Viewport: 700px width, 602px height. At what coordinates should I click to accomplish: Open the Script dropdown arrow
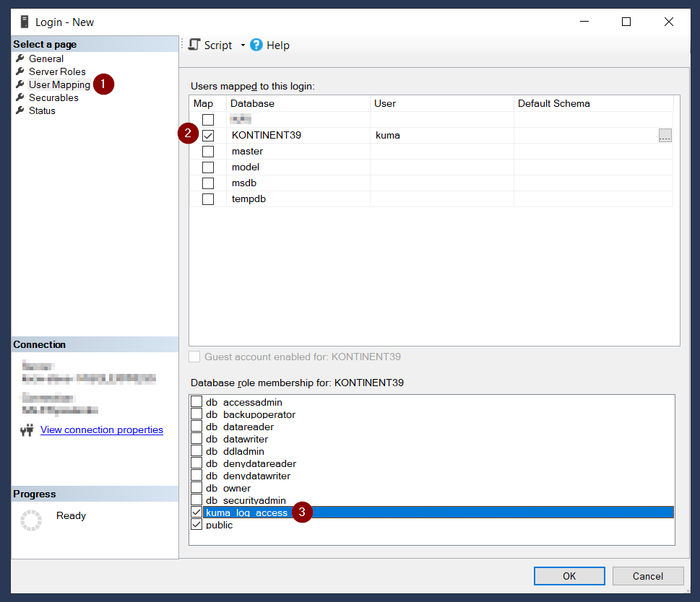[243, 45]
